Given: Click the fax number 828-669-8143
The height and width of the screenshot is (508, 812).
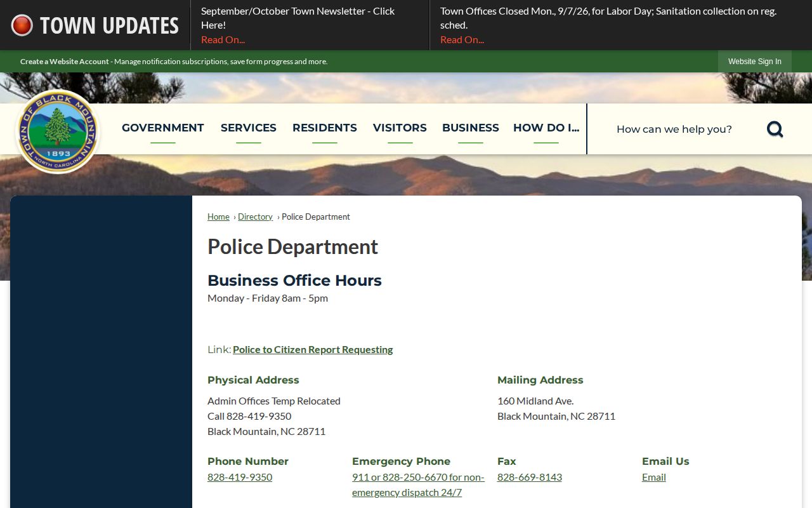Looking at the screenshot, I should click(x=530, y=477).
